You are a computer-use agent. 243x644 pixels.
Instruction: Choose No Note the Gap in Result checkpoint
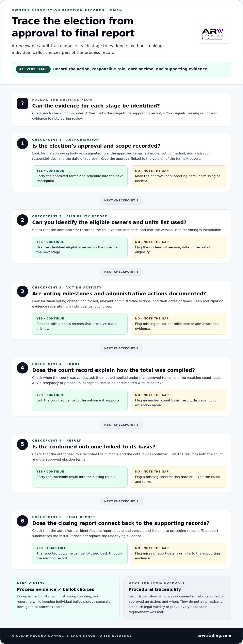tap(178, 477)
